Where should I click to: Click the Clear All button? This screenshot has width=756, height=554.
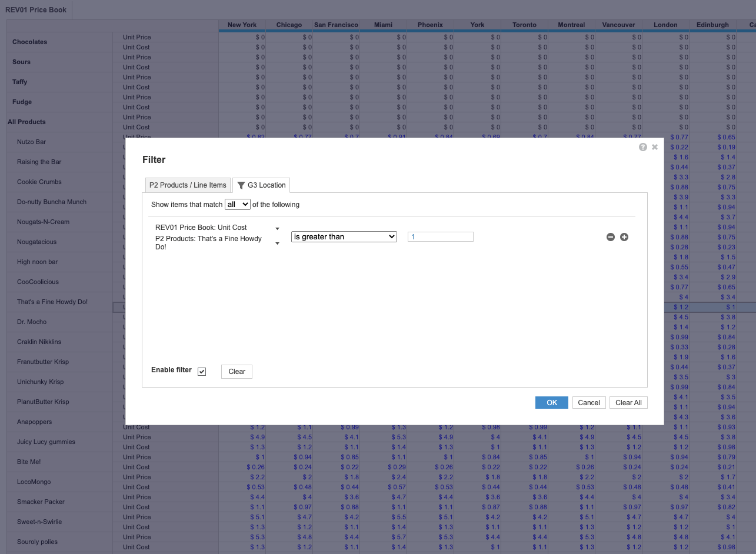point(628,402)
